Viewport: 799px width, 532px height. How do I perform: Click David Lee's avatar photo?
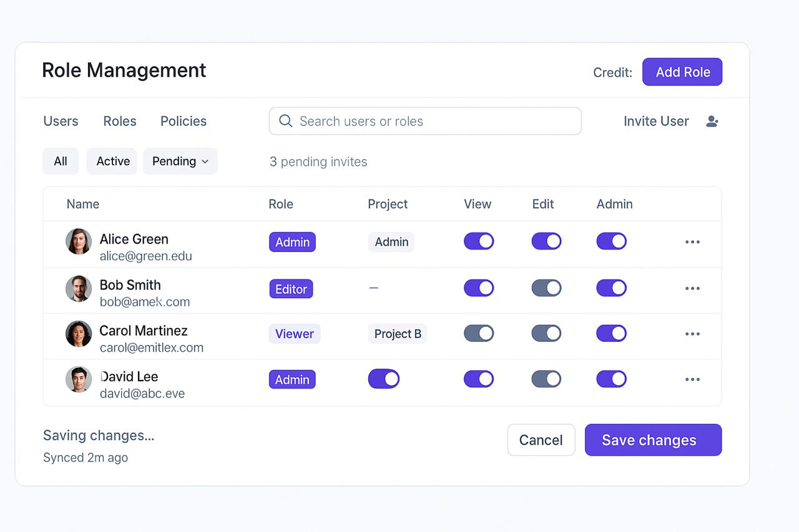tap(79, 379)
